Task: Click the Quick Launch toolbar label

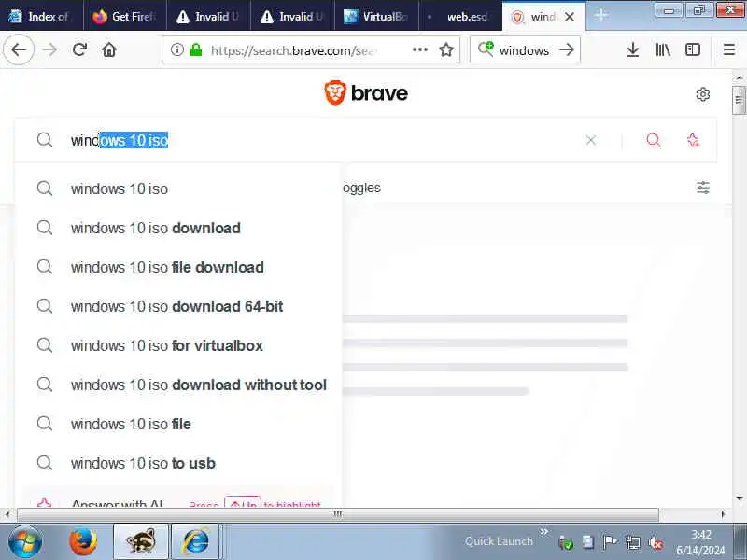Action: [x=499, y=541]
